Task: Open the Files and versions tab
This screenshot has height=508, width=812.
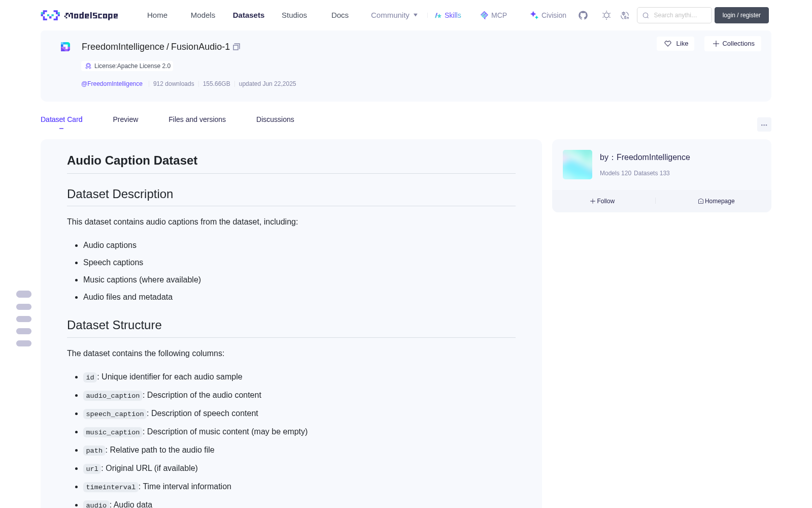Action: [197, 119]
